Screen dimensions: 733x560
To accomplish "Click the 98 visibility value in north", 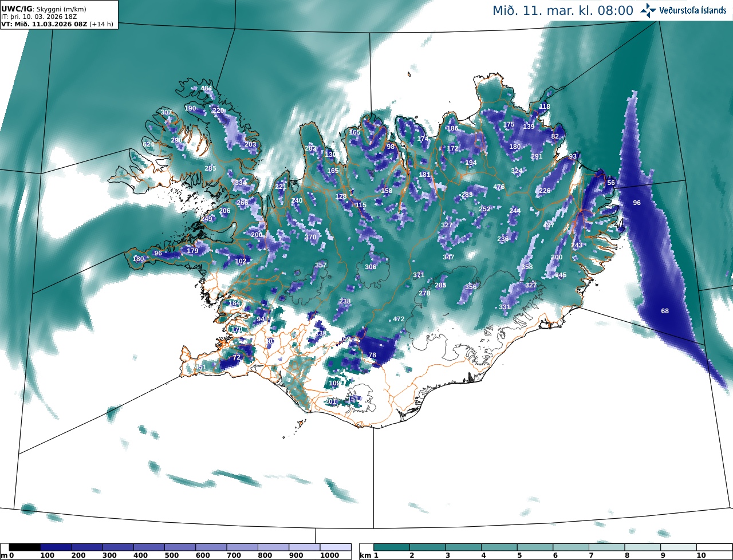I will [391, 147].
